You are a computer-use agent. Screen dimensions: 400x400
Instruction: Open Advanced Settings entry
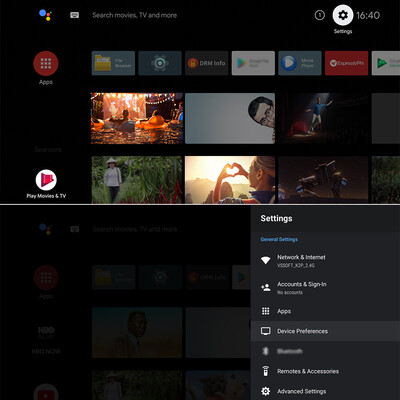tap(325, 391)
